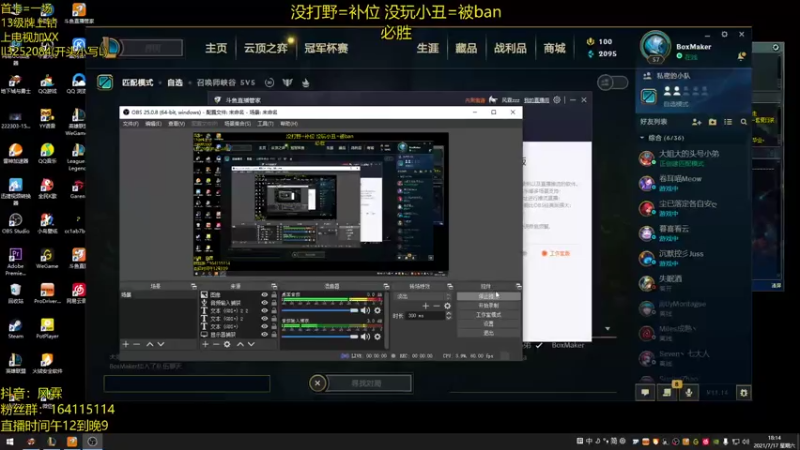Adjust desktop audio volume slider in OBS mixer
The image size is (800, 450).
tap(320, 310)
